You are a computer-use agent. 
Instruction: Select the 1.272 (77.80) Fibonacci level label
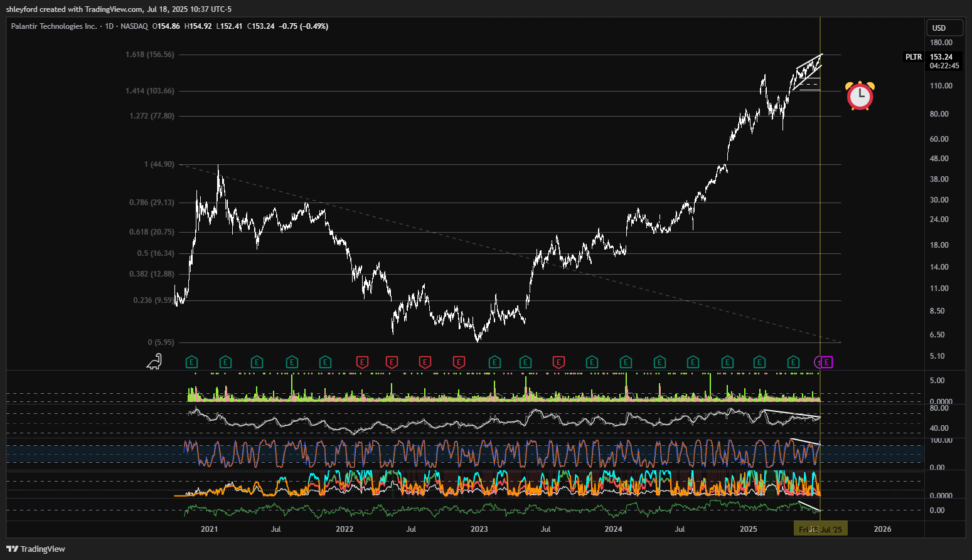coord(152,116)
